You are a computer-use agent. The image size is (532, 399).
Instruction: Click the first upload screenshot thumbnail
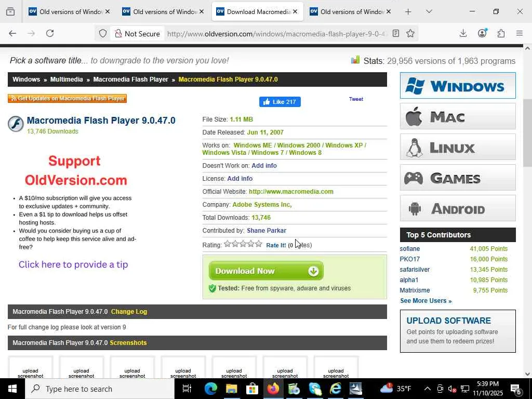click(x=31, y=367)
